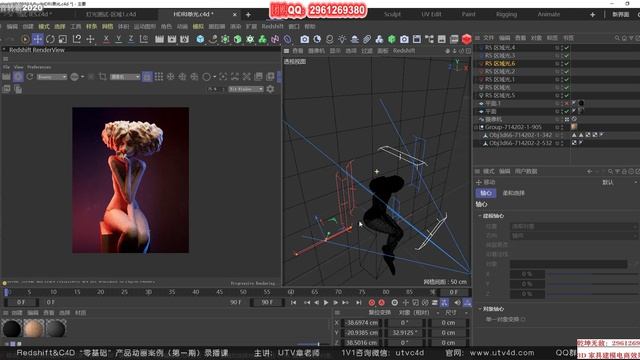
Task: Add new document tab with plus
Action: click(248, 15)
